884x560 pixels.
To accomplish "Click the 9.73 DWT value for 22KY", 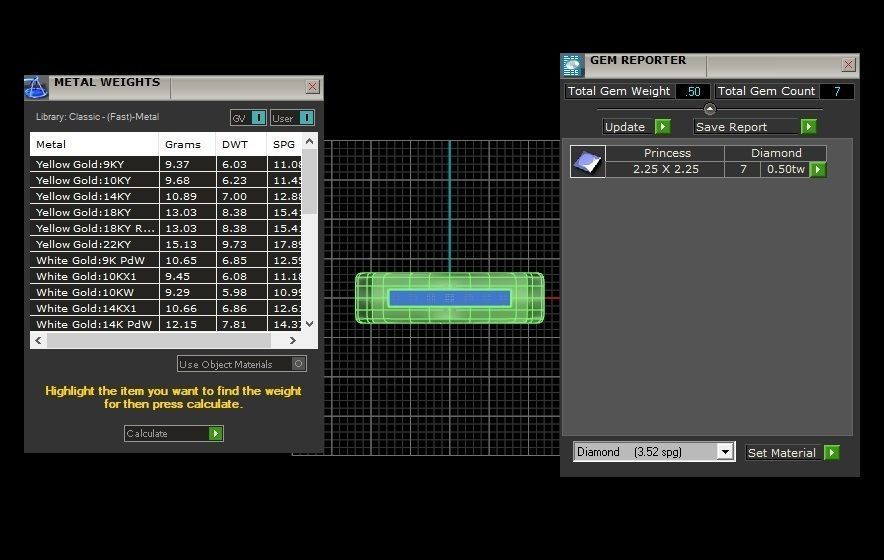I will (235, 244).
